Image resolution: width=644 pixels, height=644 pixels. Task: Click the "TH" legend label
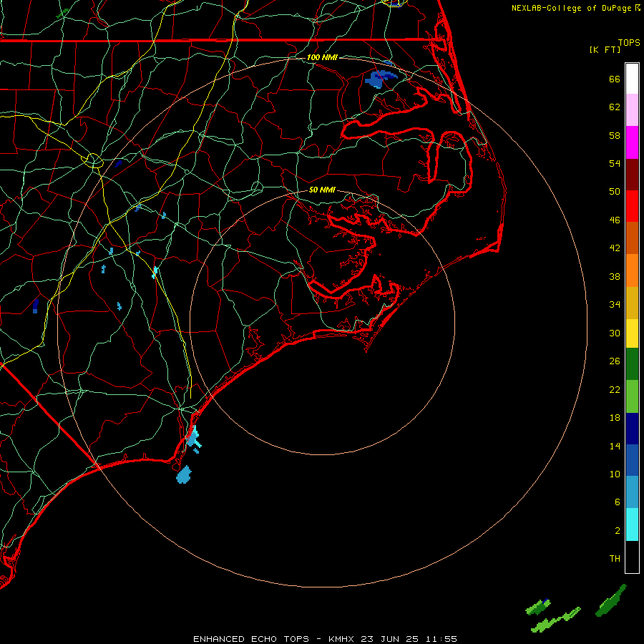point(615,559)
